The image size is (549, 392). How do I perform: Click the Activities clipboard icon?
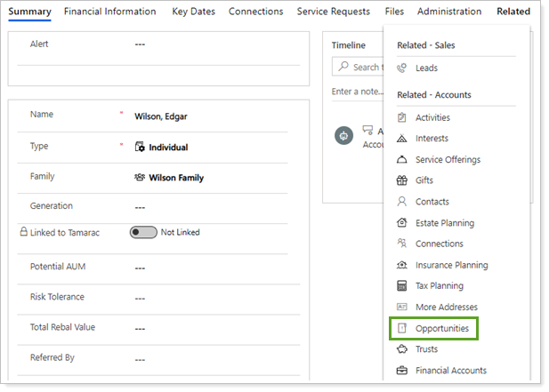coord(401,117)
